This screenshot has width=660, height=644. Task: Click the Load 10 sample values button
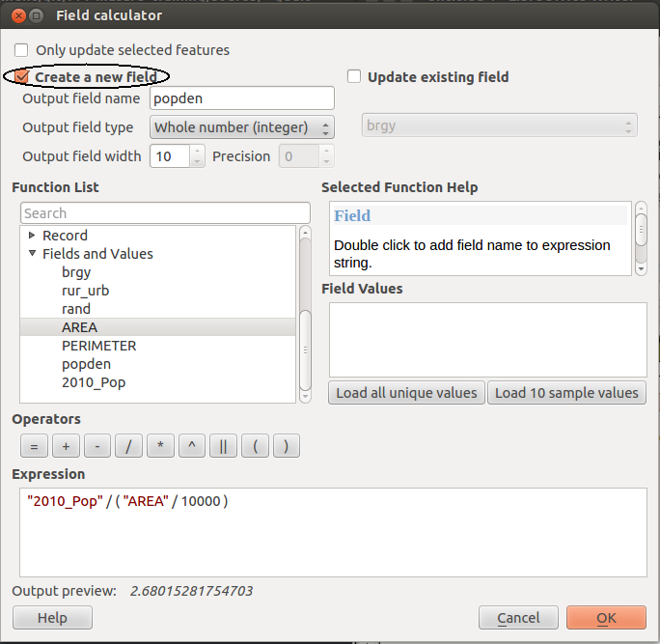[x=566, y=393]
